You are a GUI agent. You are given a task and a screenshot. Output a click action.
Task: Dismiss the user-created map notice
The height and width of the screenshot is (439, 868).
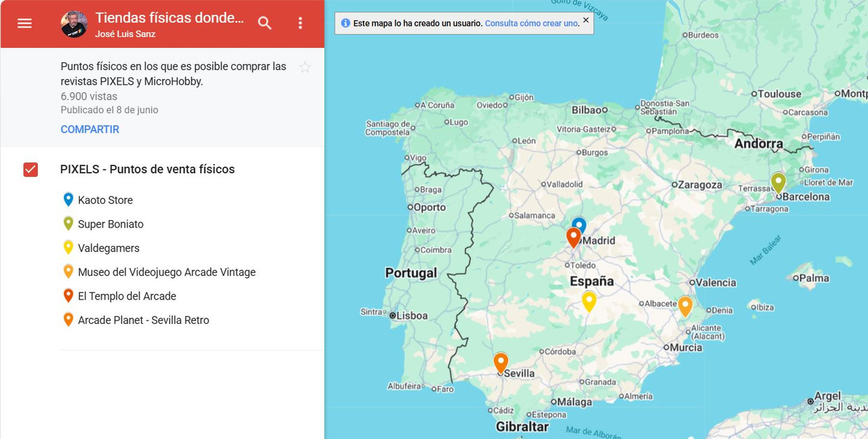[586, 20]
